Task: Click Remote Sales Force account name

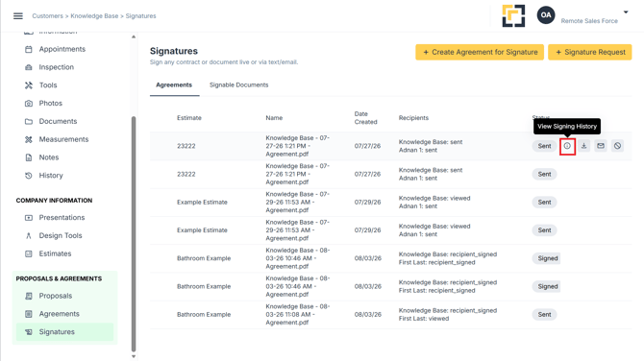Action: (x=589, y=21)
